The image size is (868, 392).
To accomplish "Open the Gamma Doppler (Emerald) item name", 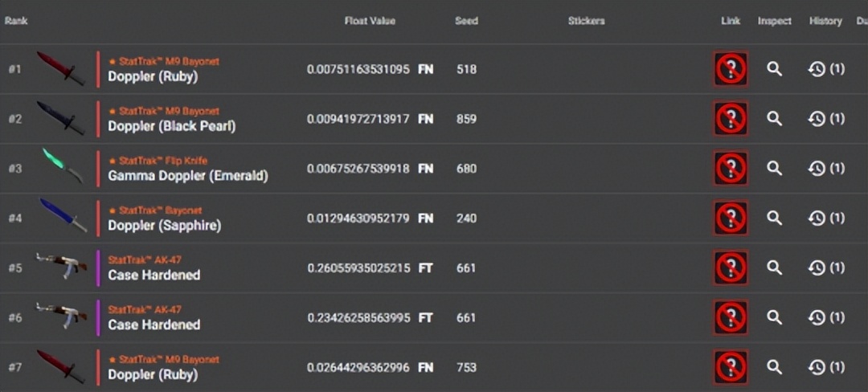I will [187, 176].
